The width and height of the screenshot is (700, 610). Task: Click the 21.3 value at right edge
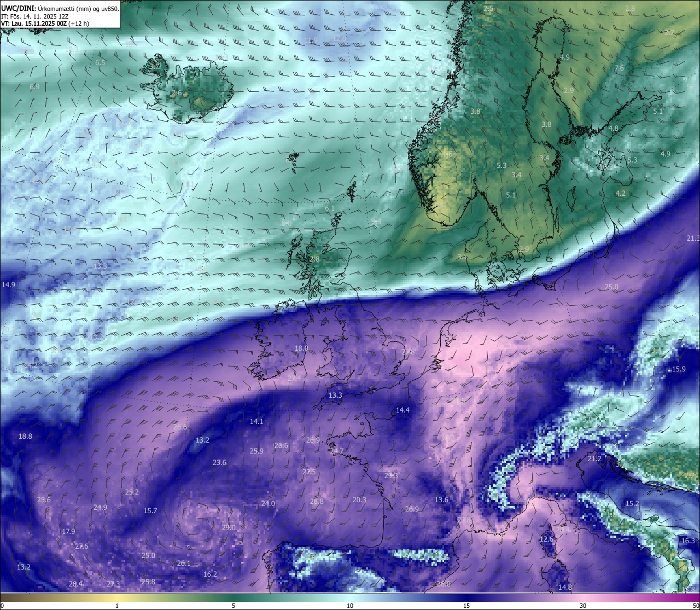tap(693, 239)
